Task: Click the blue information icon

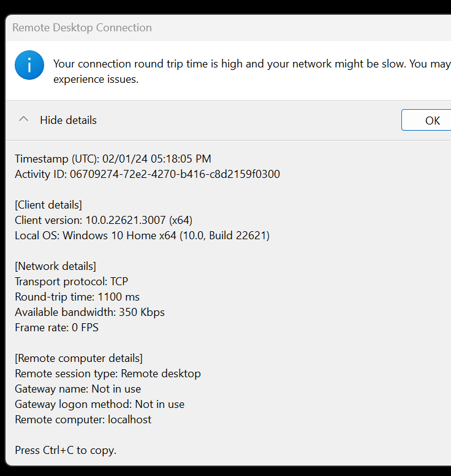Action: 29,66
